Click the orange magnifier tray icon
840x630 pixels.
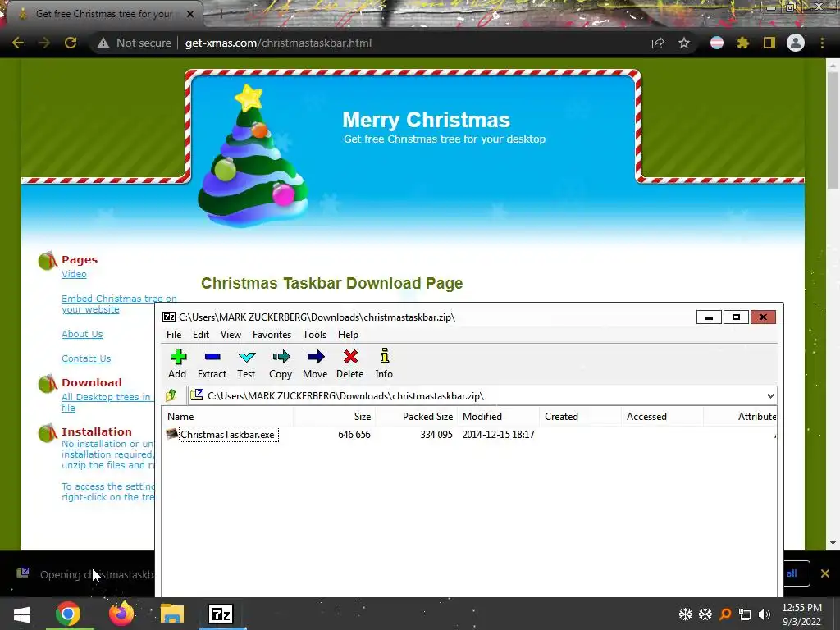(x=725, y=614)
